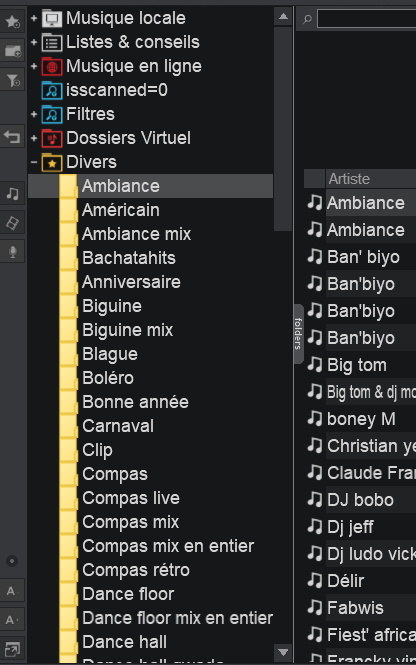Select the boney M track row

click(x=362, y=419)
